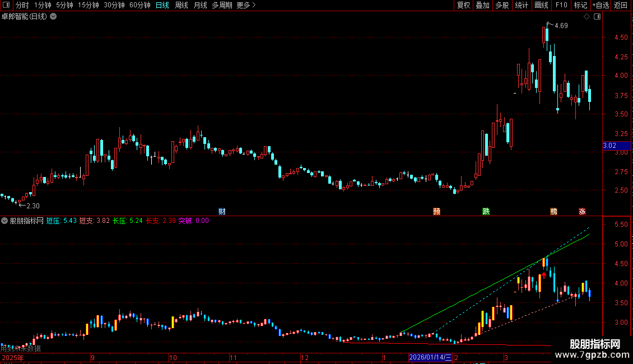Viewport: 633px width, 364px height.
Task: Select the 2026/01/14 date marker
Action: click(x=430, y=357)
